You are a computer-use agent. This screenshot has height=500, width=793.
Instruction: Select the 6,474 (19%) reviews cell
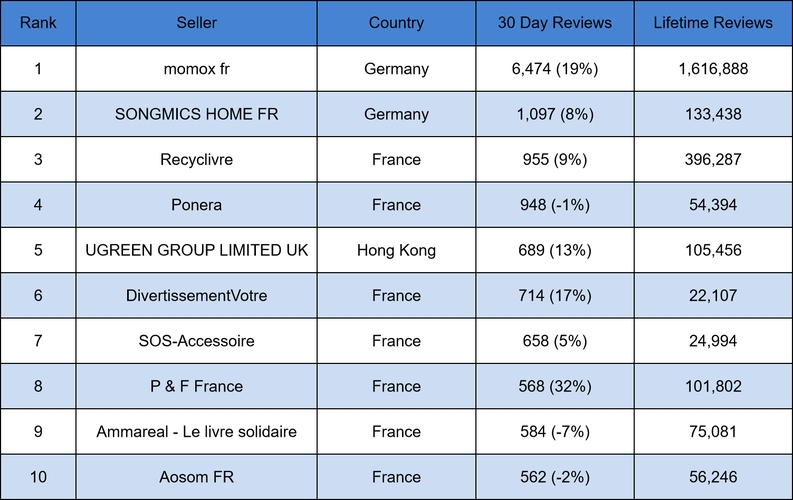(555, 69)
